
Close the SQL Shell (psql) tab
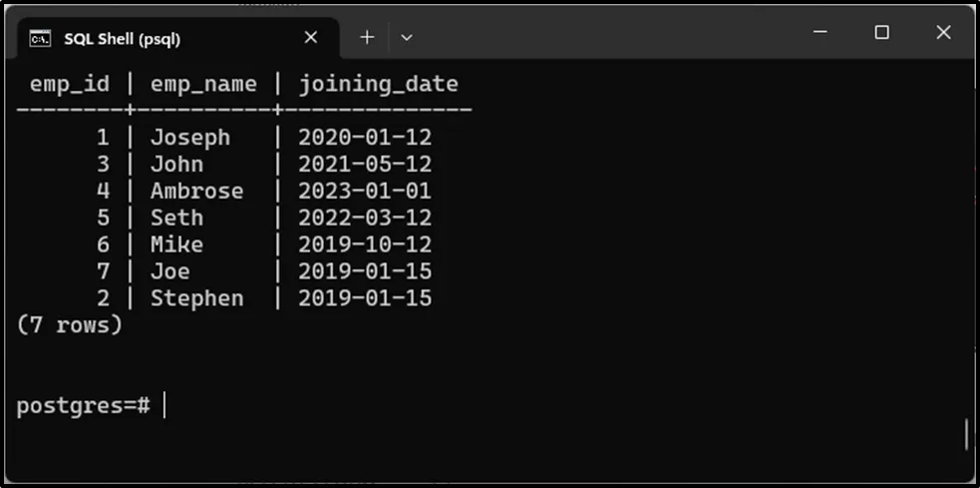[311, 37]
